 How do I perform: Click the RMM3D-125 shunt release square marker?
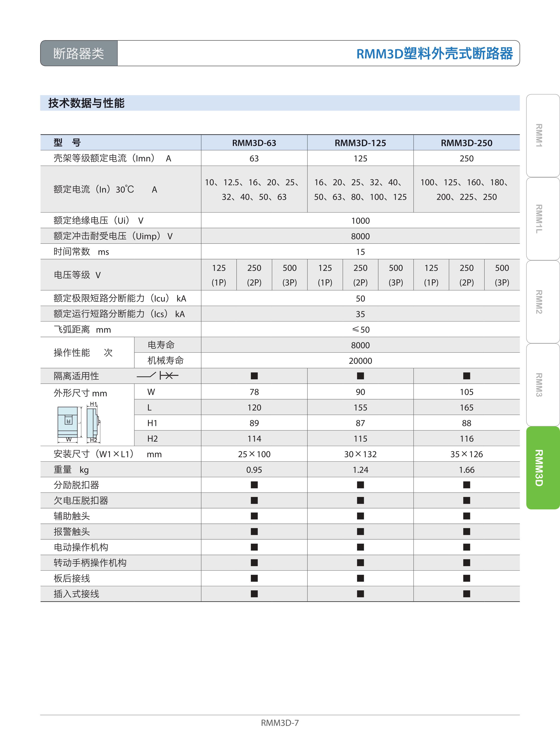(360, 485)
